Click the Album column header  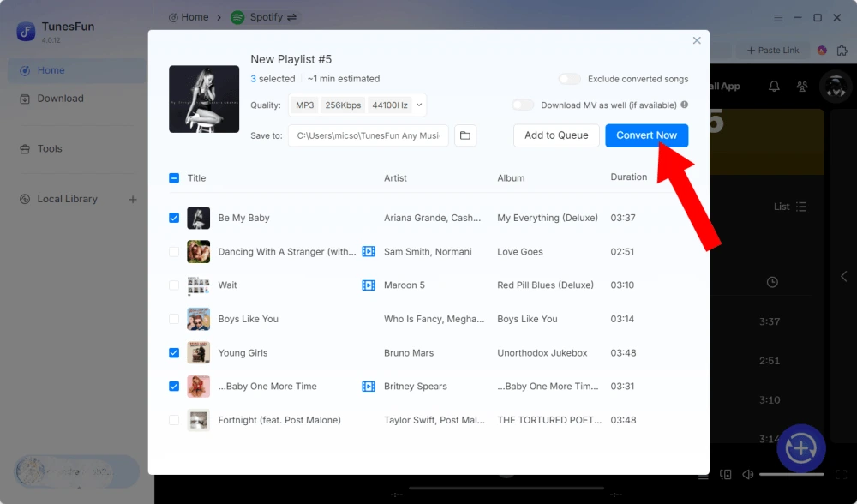click(511, 177)
